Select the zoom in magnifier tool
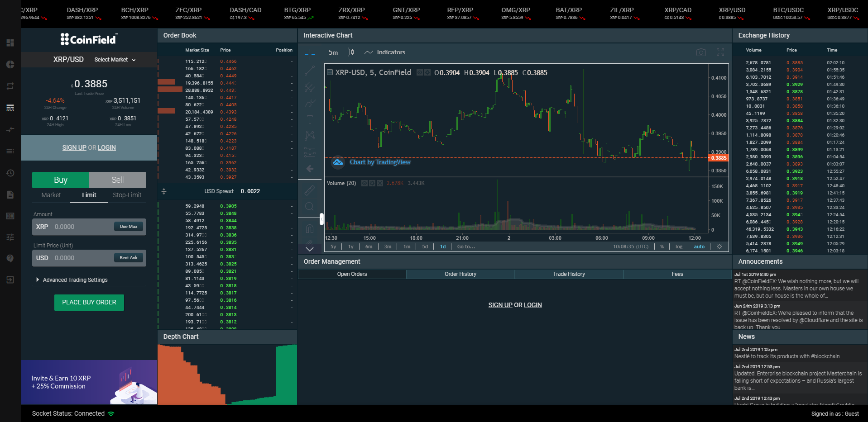Viewport: 868px width, 422px height. [310, 206]
